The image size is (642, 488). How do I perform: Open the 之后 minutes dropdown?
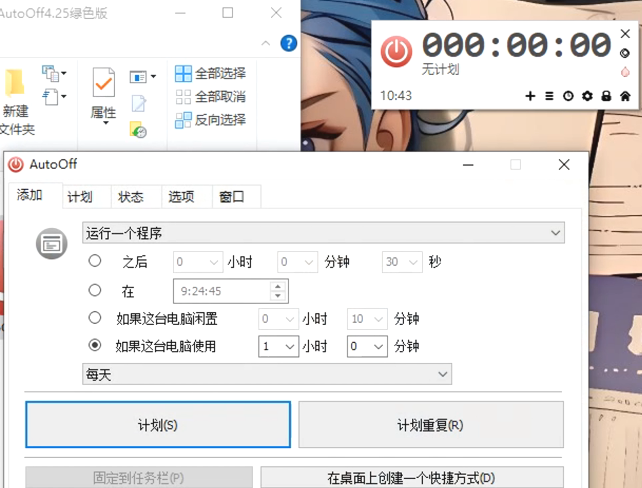pos(298,262)
